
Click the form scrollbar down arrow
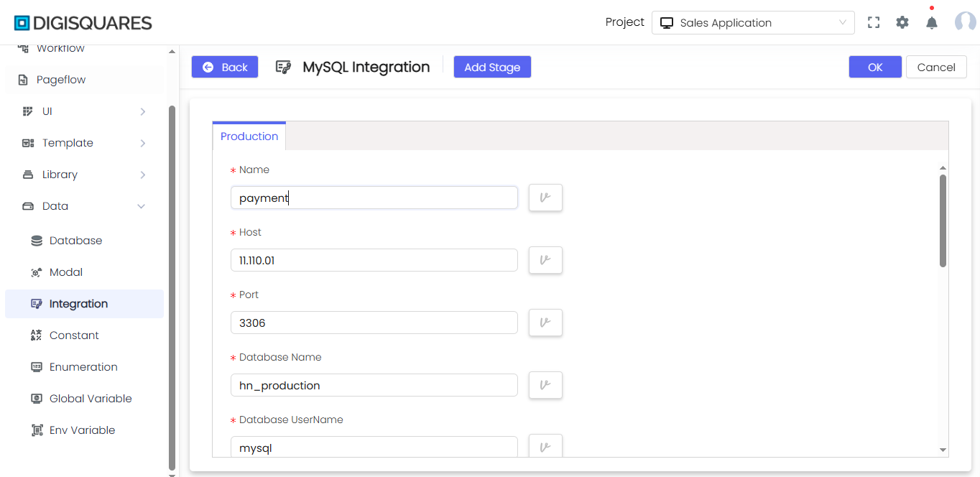pos(943,450)
